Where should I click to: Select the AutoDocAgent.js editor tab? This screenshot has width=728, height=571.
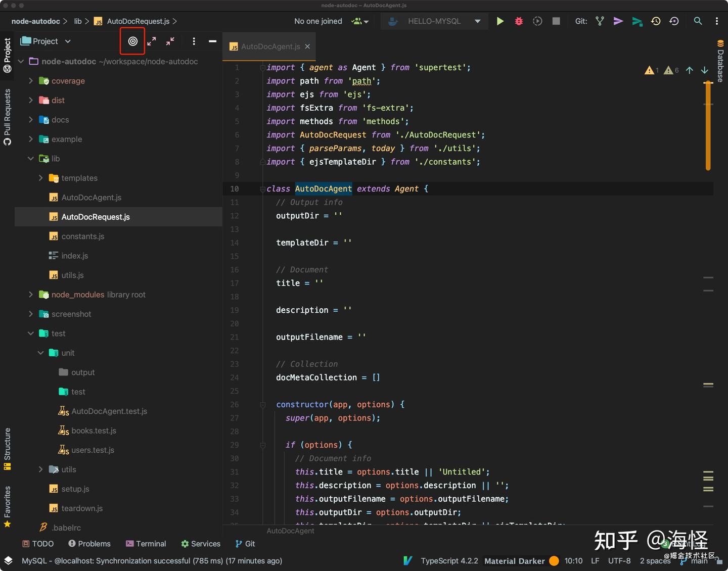[268, 46]
